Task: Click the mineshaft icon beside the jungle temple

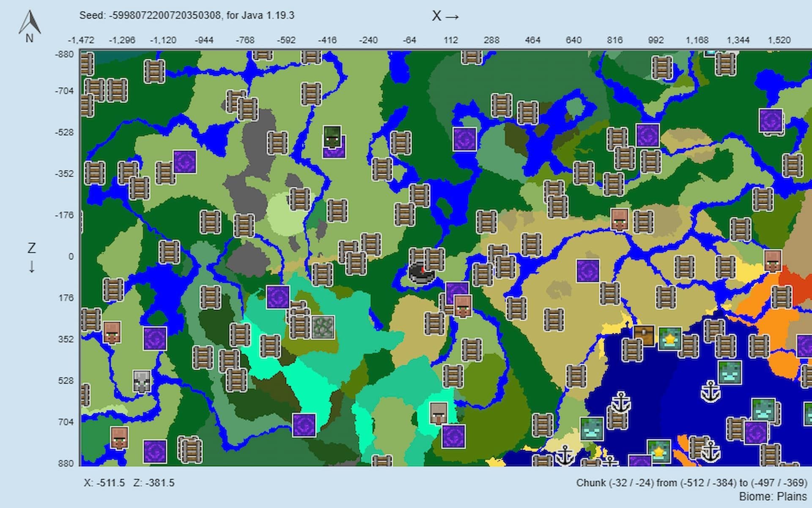Action: [299, 325]
